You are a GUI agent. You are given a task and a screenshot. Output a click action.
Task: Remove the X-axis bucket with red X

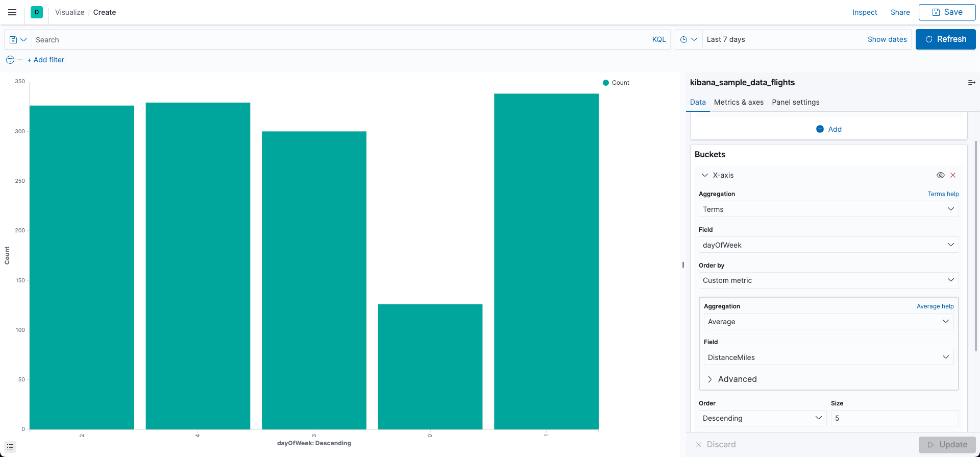point(953,175)
